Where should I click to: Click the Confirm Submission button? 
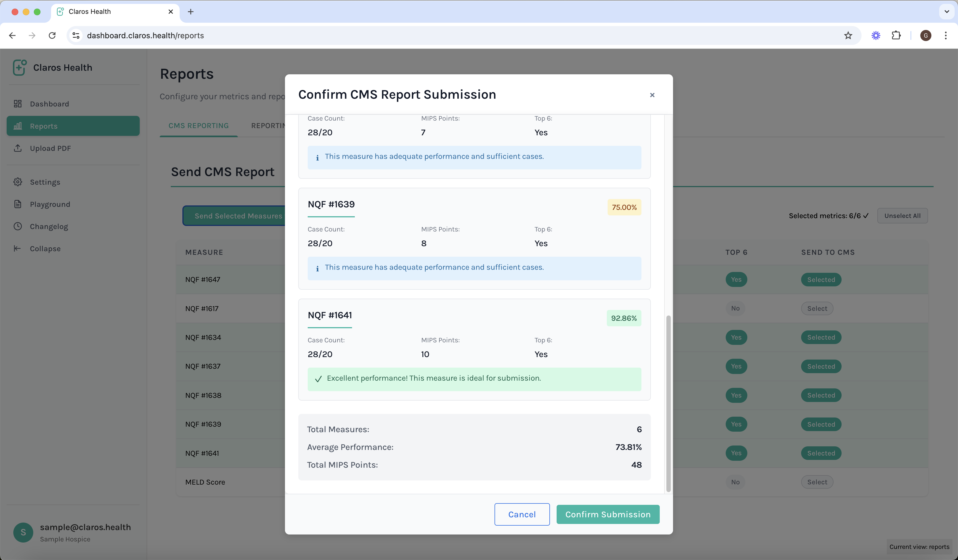click(608, 514)
